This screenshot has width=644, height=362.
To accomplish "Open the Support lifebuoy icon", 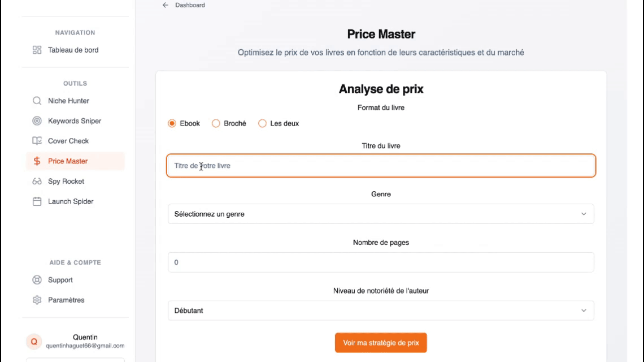I will click(x=37, y=280).
